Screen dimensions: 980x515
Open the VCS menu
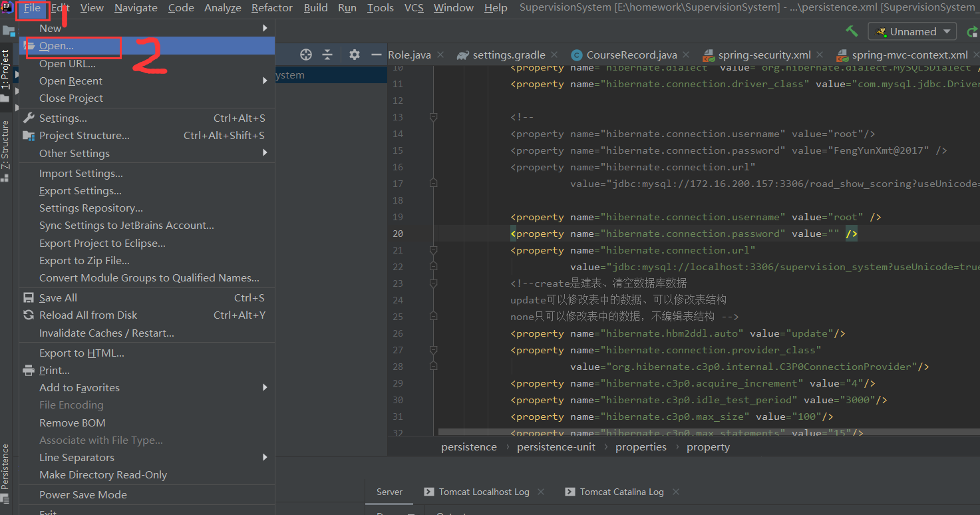(414, 8)
